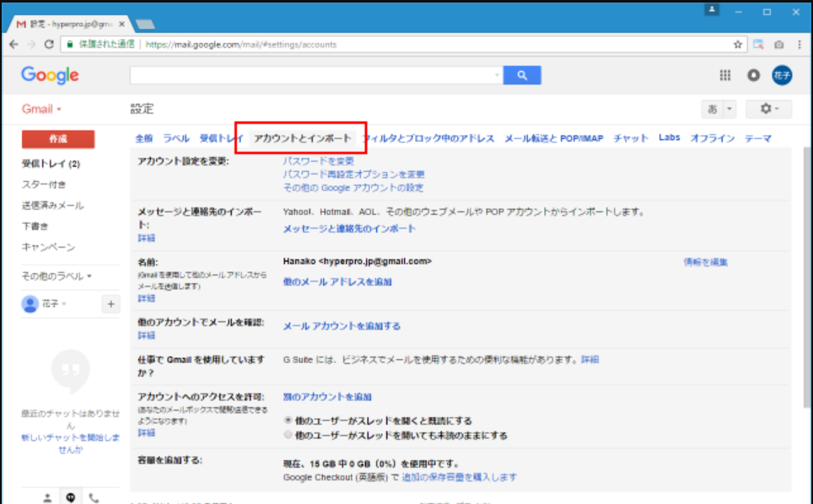
Task: Click the blue search magnifier button
Action: 522,75
